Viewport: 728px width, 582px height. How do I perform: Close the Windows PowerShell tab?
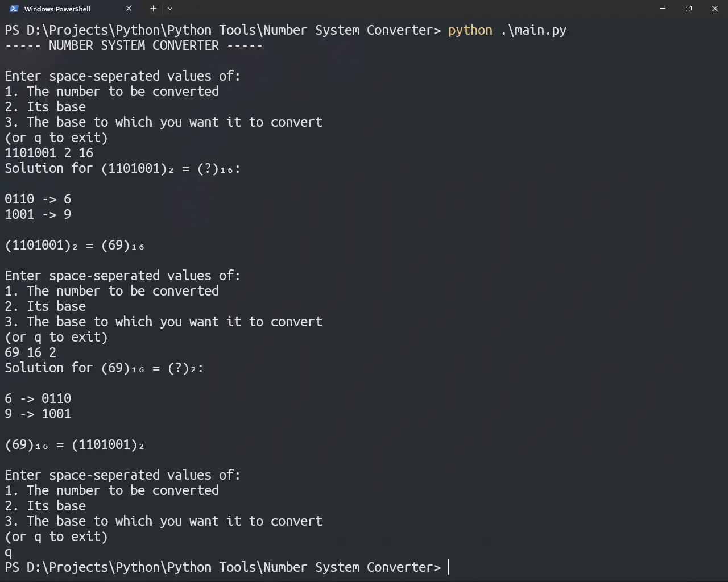coord(129,9)
